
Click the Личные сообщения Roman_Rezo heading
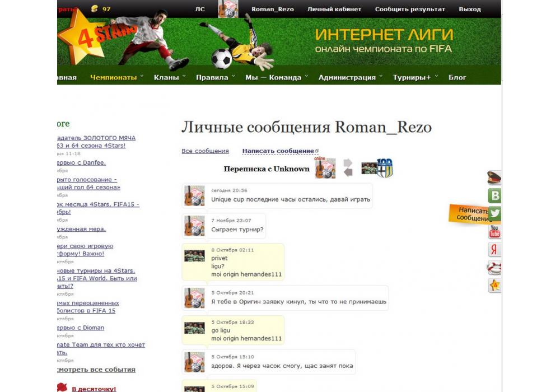tap(306, 128)
